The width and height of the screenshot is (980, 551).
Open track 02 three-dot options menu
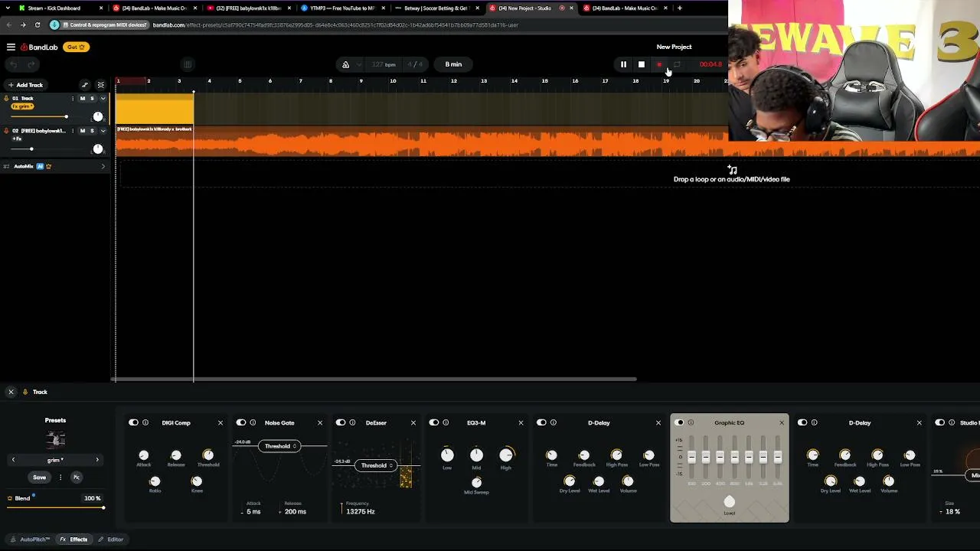point(73,131)
